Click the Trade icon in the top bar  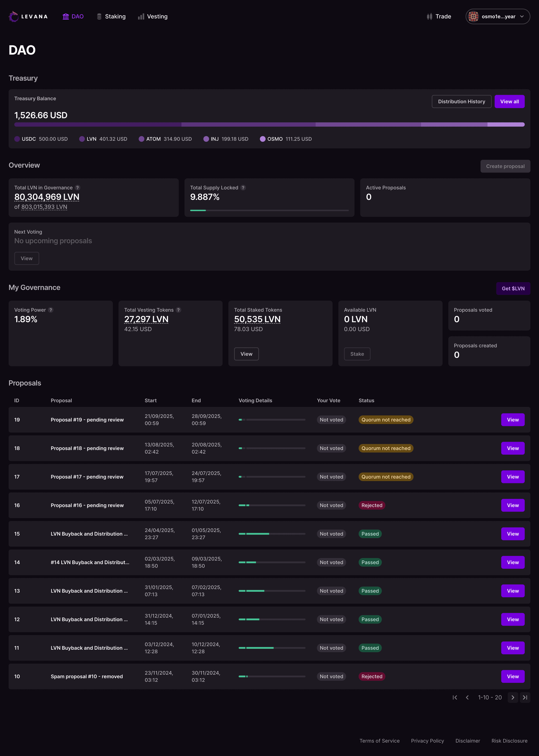[429, 16]
